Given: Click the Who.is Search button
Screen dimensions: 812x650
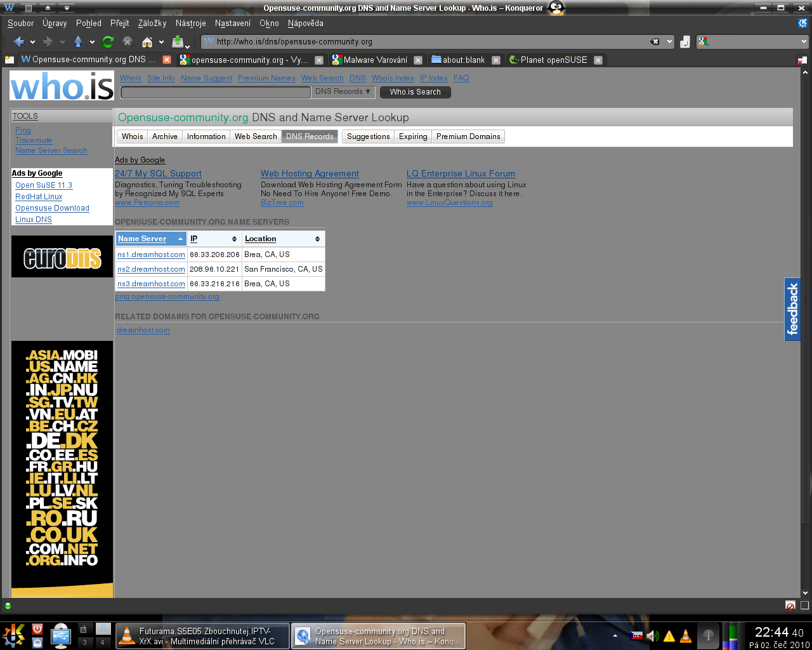Looking at the screenshot, I should [x=416, y=92].
